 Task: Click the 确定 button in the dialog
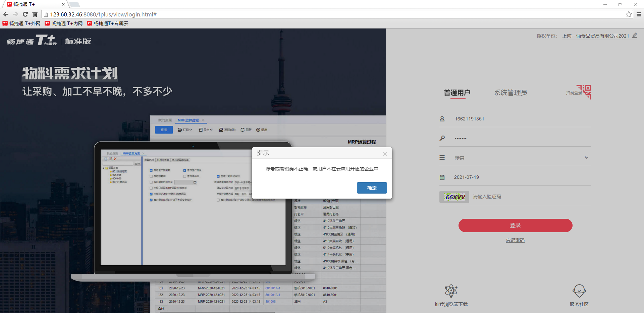372,188
